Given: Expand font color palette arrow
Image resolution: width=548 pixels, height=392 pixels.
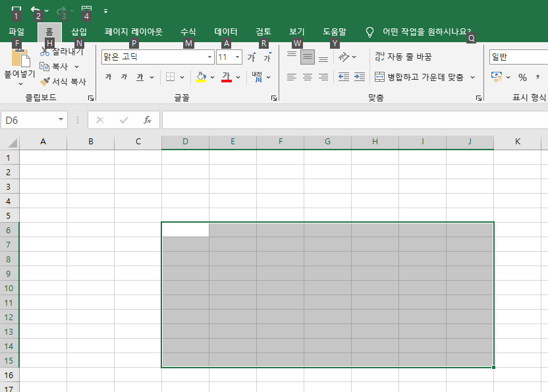Looking at the screenshot, I should tap(238, 77).
